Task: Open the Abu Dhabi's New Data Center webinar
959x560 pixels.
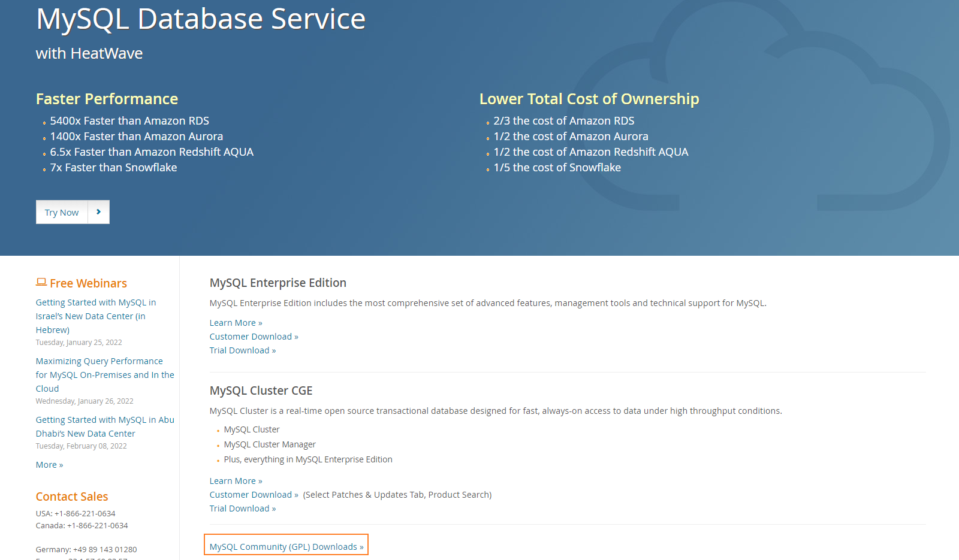Action: pyautogui.click(x=105, y=426)
